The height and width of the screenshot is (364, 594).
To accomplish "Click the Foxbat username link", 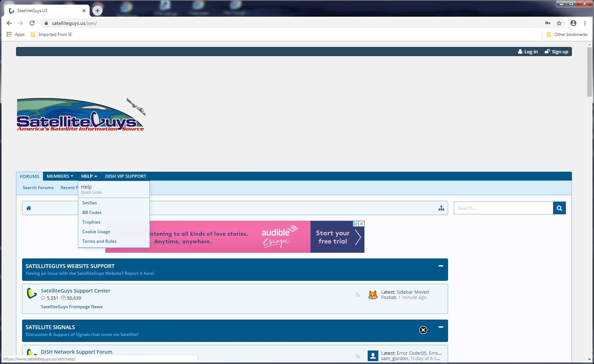I will [388, 298].
